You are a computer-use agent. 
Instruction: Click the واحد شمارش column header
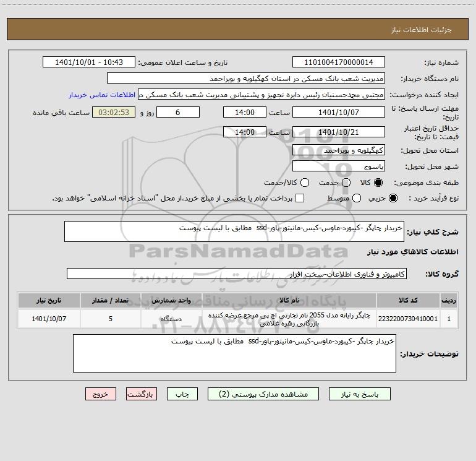point(171,300)
